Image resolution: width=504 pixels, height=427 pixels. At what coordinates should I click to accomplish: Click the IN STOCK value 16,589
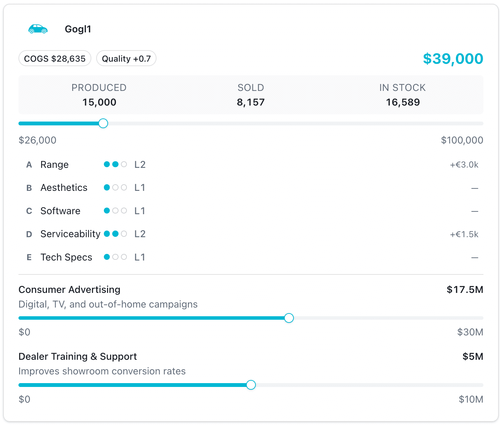tap(403, 102)
